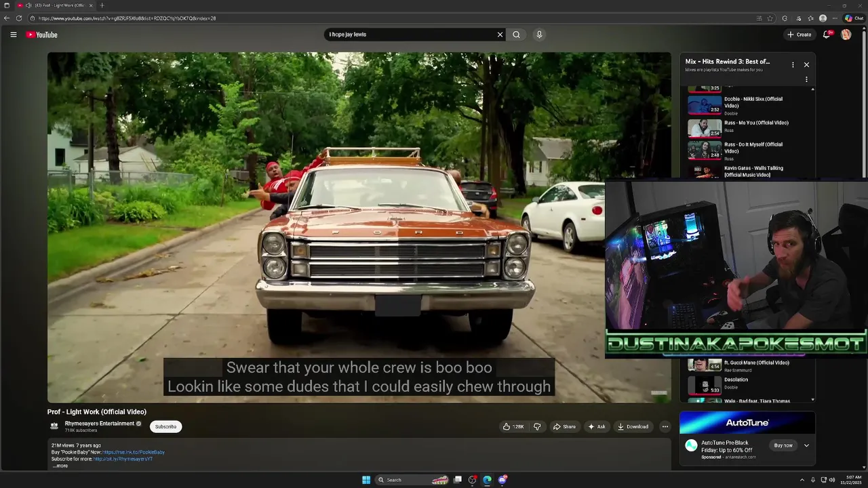Dislike the video with thumbs down
The height and width of the screenshot is (488, 868).
click(537, 426)
